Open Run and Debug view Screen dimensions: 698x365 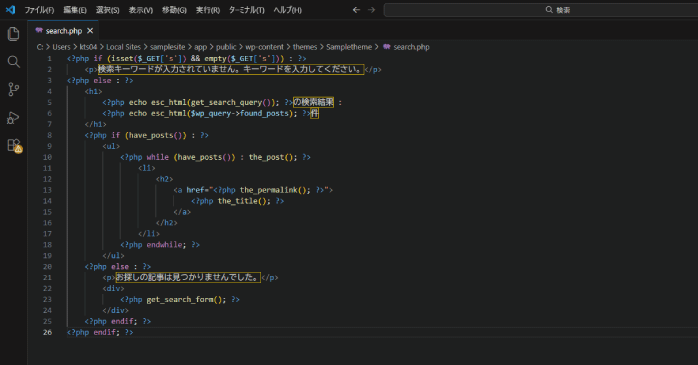tap(13, 118)
